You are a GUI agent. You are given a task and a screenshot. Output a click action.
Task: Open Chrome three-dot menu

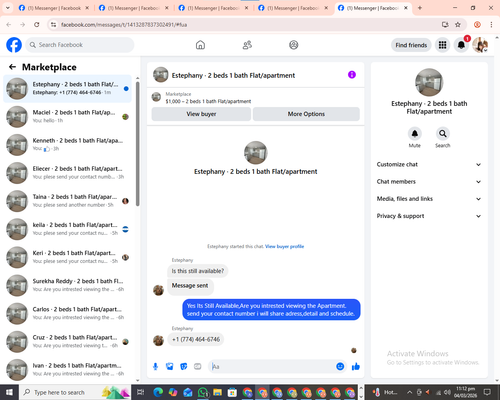pyautogui.click(x=491, y=24)
